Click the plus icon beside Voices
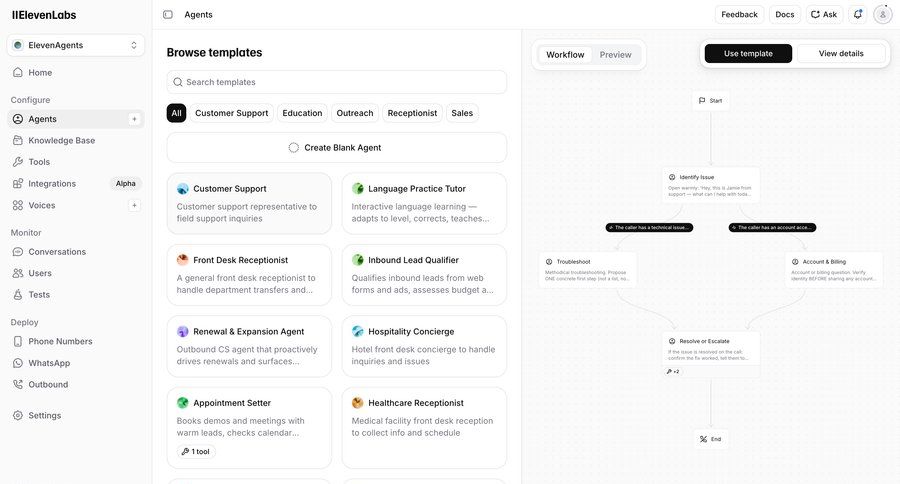The width and height of the screenshot is (900, 484). click(x=134, y=205)
